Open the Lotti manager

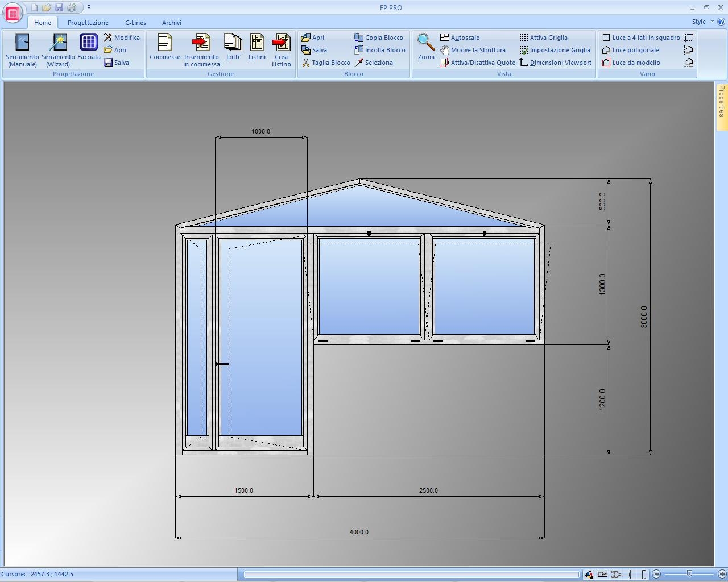click(x=233, y=47)
